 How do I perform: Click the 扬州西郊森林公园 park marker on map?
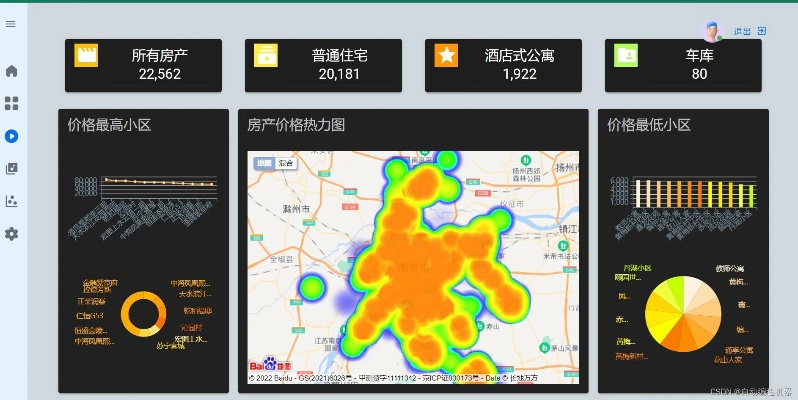point(526,161)
